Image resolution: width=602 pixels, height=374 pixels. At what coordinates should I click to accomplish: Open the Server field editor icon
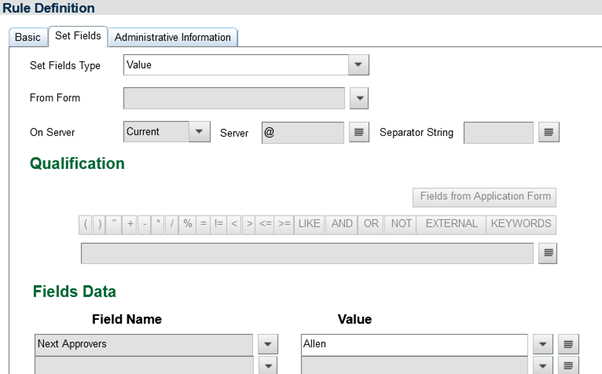click(359, 132)
